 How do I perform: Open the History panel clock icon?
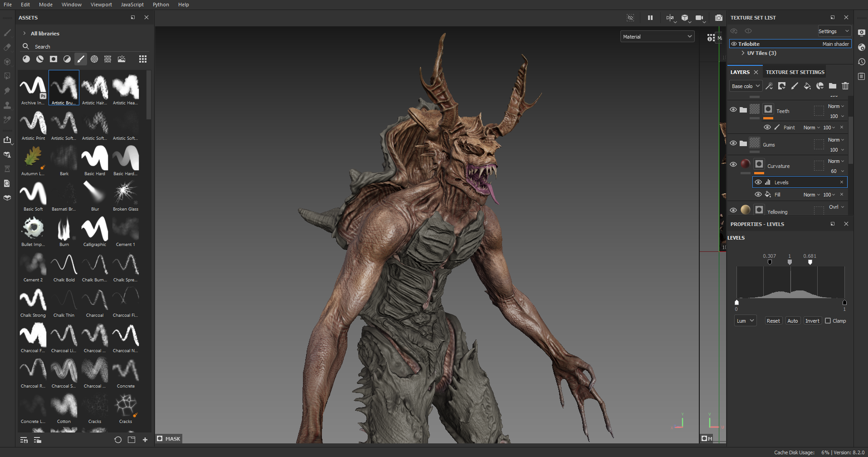(x=862, y=62)
